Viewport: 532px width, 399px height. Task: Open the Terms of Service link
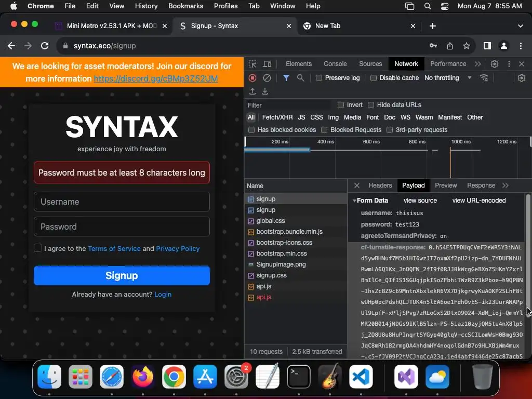tap(114, 248)
